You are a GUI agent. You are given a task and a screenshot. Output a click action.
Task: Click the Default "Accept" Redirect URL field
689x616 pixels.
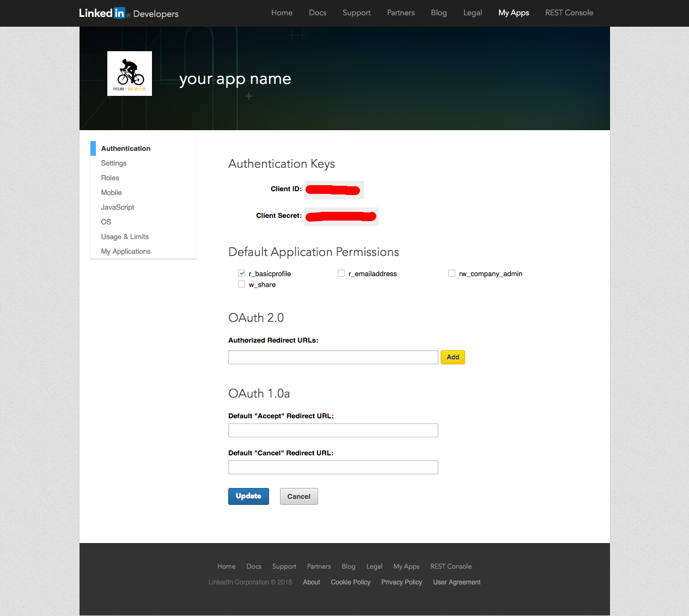click(333, 430)
